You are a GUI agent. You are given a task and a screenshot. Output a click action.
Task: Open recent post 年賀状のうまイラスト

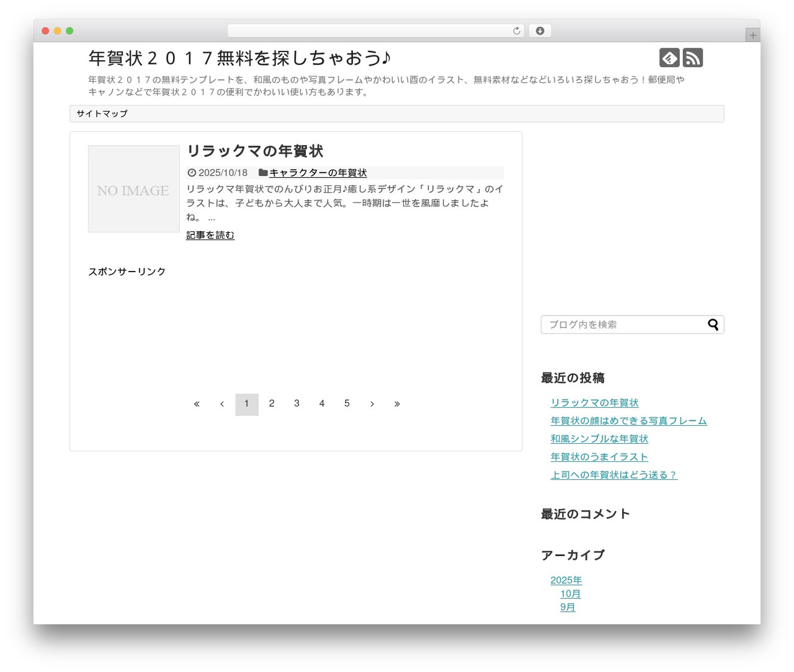point(599,457)
